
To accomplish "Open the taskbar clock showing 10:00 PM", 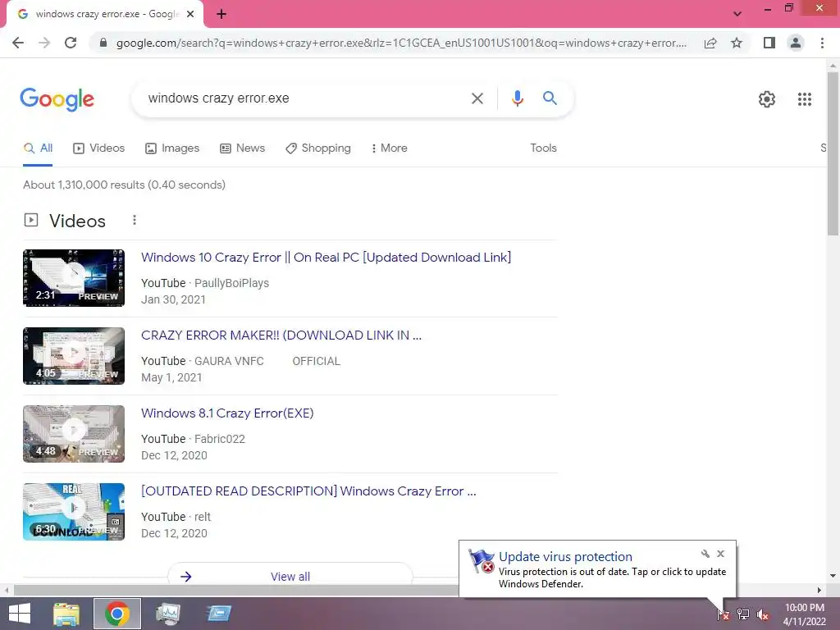I will click(x=804, y=614).
